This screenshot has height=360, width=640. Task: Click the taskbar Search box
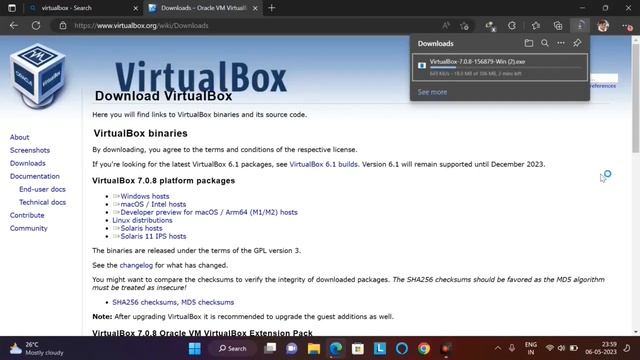(x=233, y=349)
